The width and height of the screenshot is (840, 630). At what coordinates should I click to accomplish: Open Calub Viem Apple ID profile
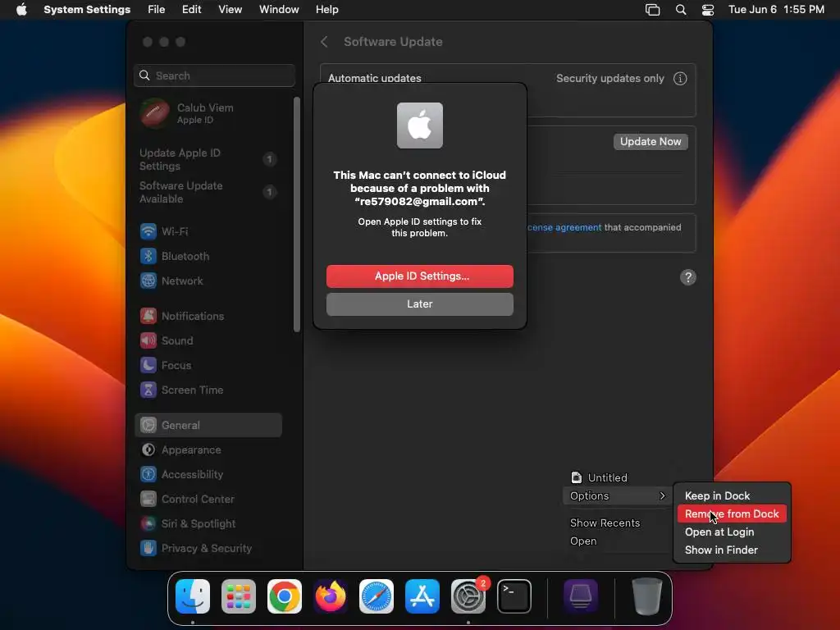coord(208,113)
